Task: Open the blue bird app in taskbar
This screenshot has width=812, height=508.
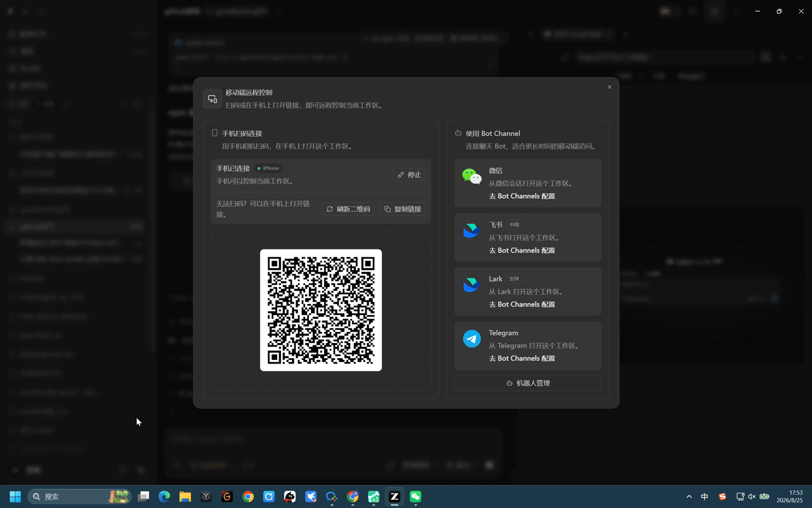Action: click(311, 497)
